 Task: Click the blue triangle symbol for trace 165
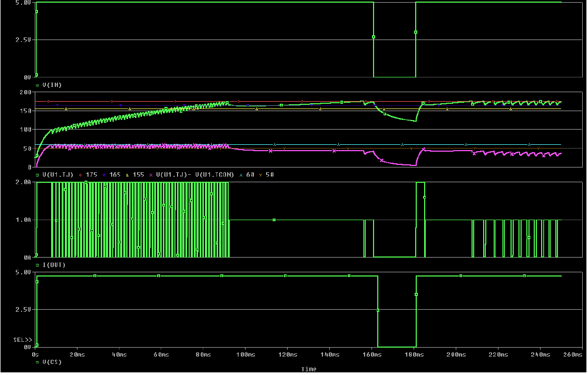(103, 174)
